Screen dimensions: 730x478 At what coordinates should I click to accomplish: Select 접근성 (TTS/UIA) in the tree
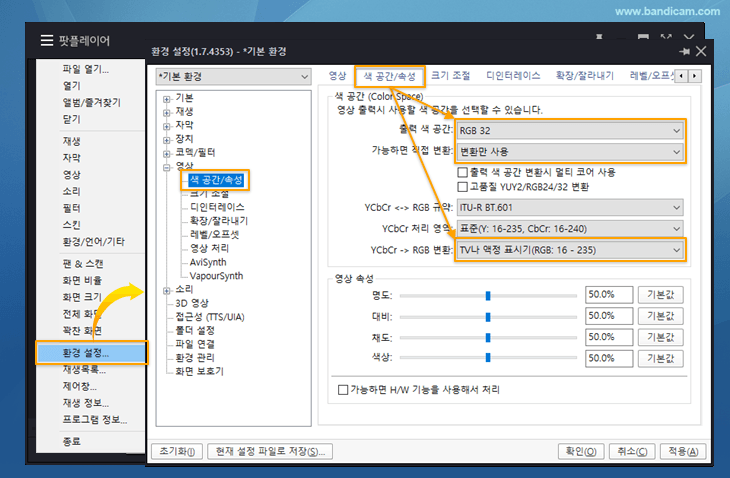[x=210, y=317]
